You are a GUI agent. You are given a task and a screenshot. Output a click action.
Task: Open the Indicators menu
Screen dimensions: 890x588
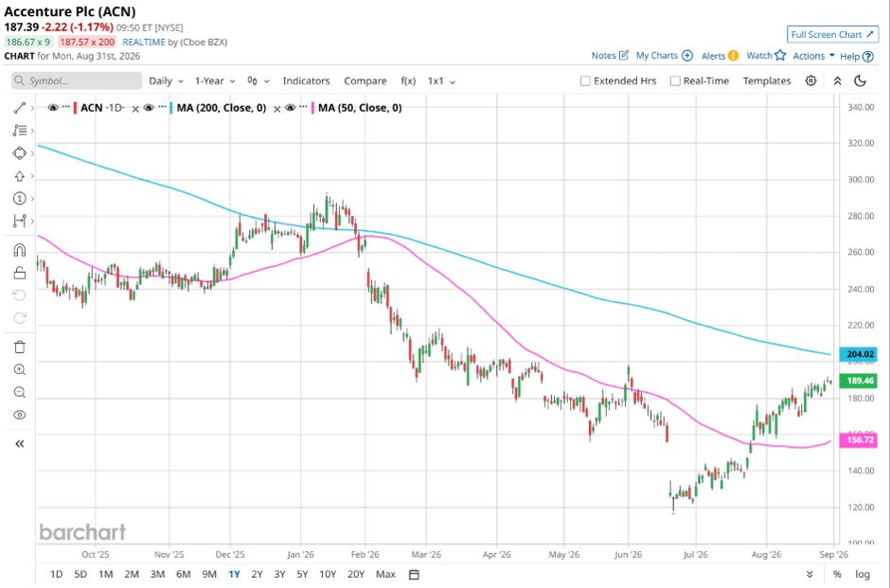click(x=306, y=81)
